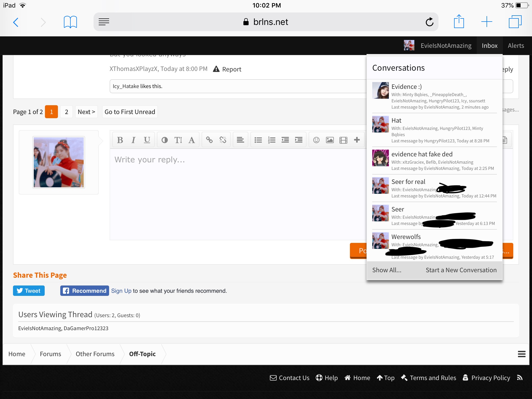
Task: Open the font size tool
Action: (x=178, y=140)
